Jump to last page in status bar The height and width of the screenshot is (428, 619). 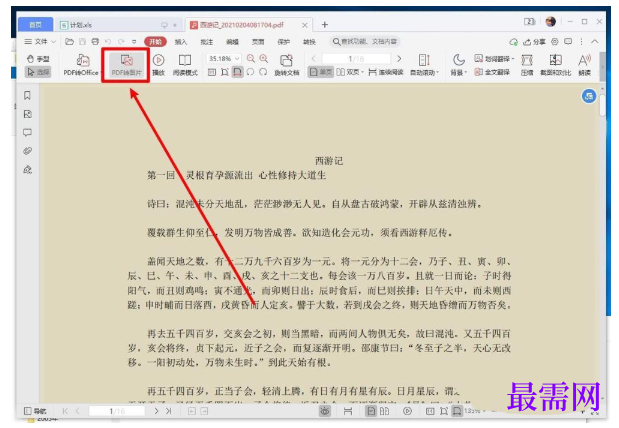(x=169, y=411)
